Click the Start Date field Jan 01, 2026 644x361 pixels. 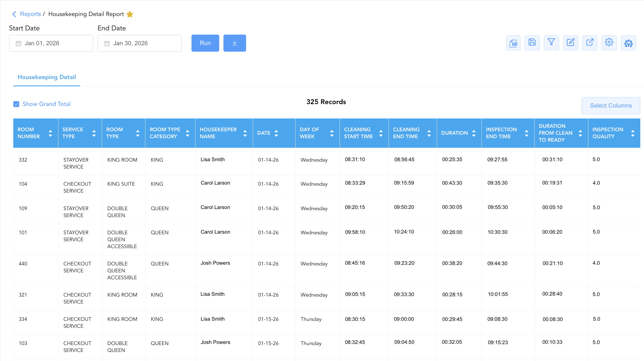pyautogui.click(x=51, y=43)
